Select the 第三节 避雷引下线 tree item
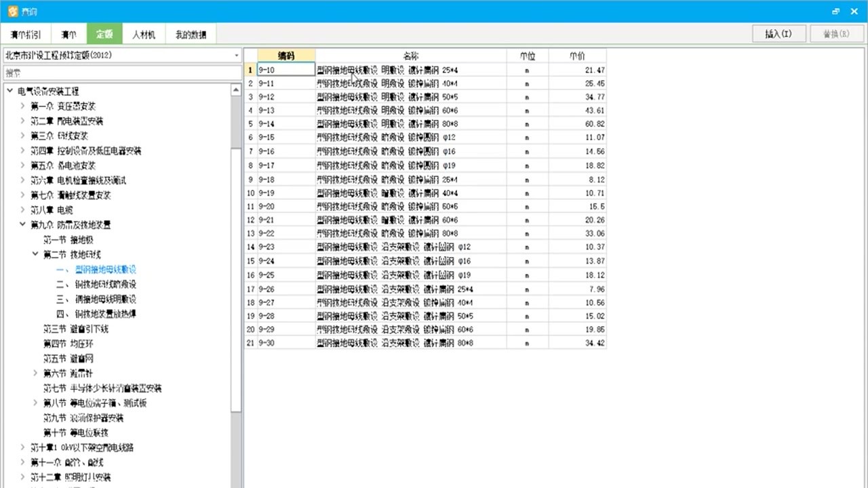This screenshot has height=488, width=868. (x=76, y=329)
